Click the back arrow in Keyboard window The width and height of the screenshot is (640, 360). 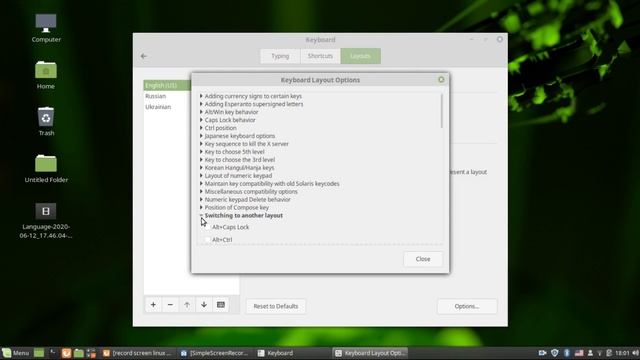click(x=144, y=56)
